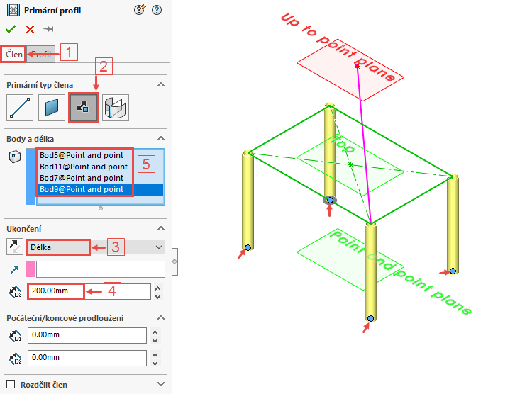Image resolution: width=532 pixels, height=394 pixels.
Task: Collapse the Body a délka section
Action: tap(161, 138)
